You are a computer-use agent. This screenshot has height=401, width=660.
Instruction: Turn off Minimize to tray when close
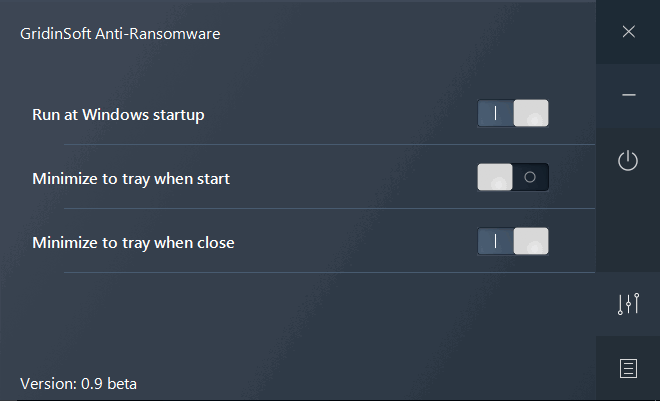coord(513,241)
